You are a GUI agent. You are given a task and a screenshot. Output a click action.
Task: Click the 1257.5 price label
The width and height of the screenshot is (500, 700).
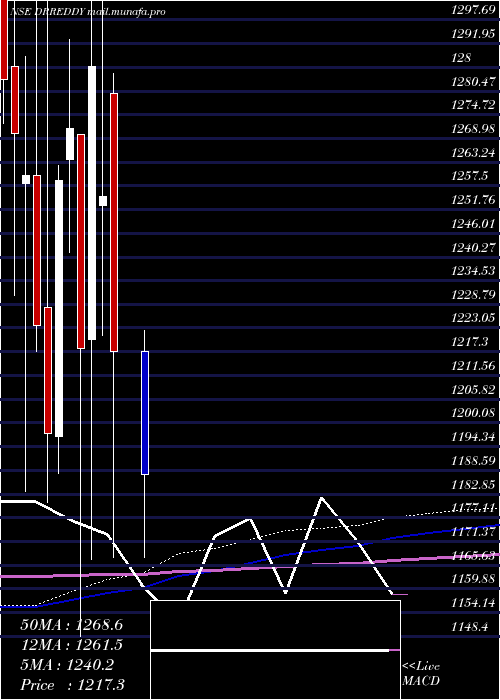[x=469, y=176]
